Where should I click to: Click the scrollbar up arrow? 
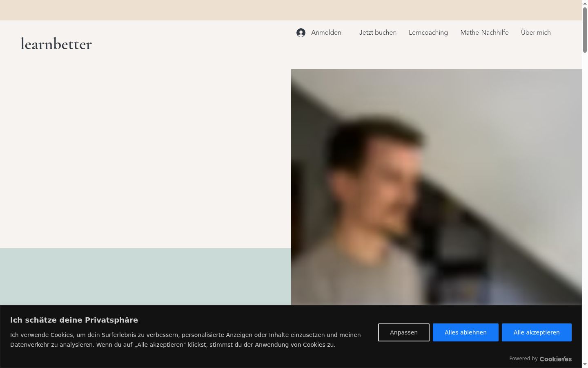pos(585,3)
